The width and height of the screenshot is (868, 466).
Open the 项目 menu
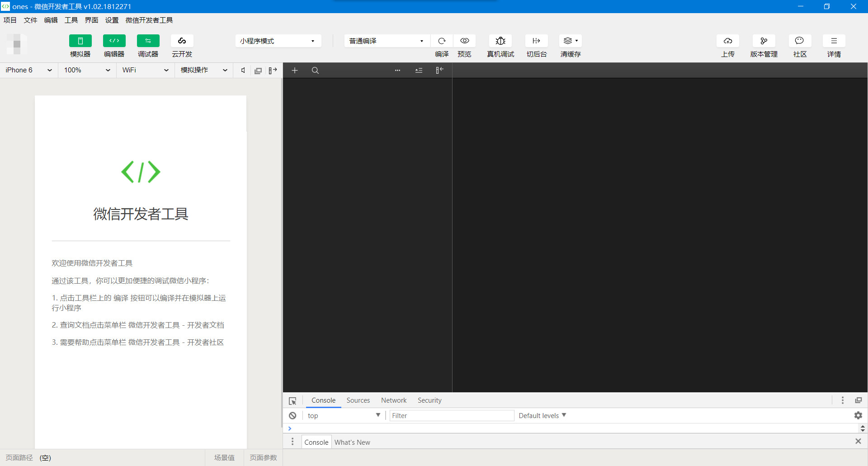coord(10,20)
